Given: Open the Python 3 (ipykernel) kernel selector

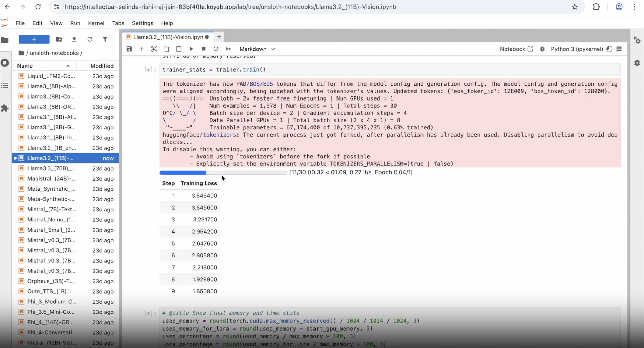Looking at the screenshot, I should 577,49.
